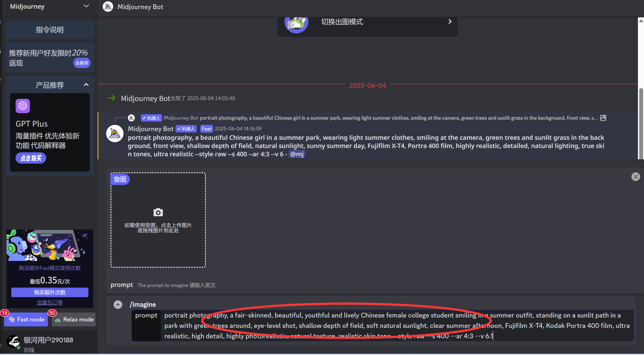Close the imagine panel with X button

point(636,176)
